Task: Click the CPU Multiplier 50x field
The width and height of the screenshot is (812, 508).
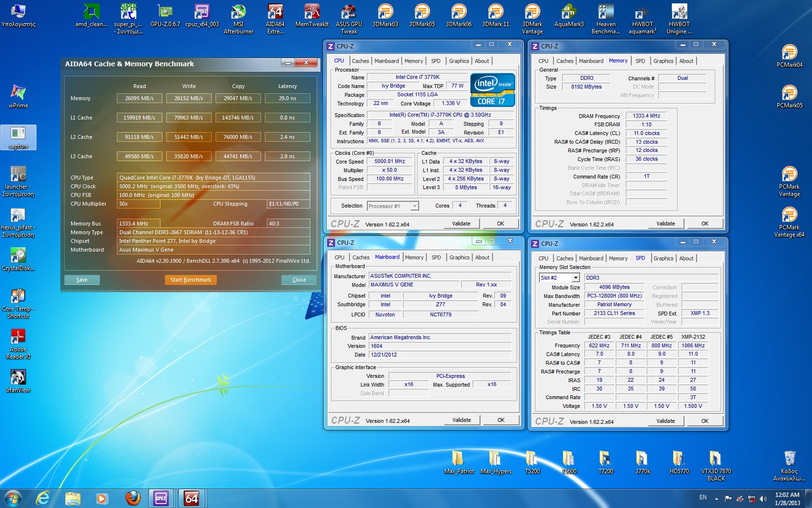Action: [139, 204]
